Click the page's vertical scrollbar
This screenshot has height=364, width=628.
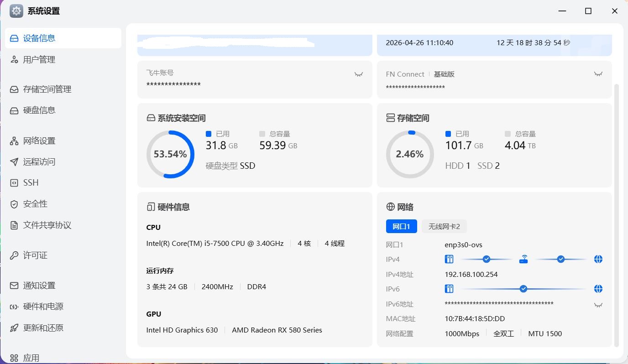coord(617,214)
